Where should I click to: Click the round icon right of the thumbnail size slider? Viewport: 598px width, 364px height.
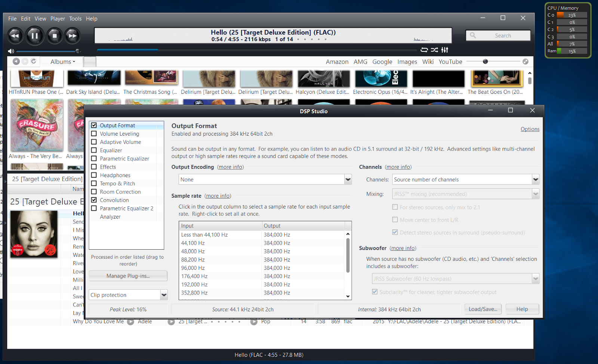coord(525,62)
